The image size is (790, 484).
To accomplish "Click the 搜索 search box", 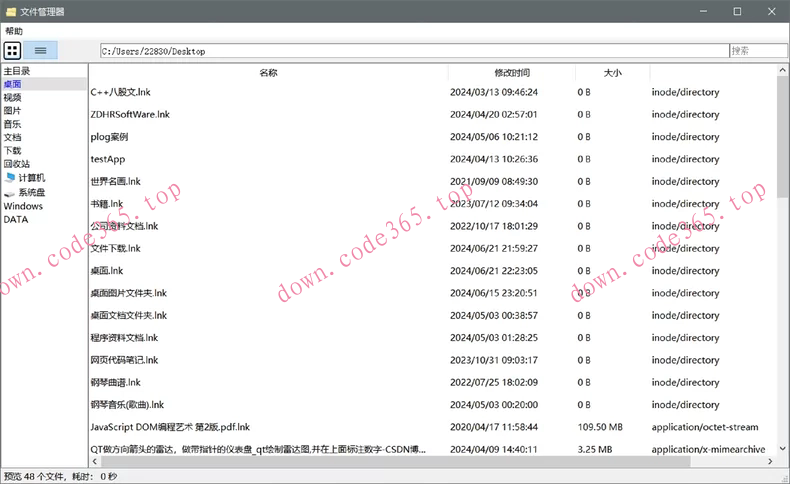I will tap(758, 51).
